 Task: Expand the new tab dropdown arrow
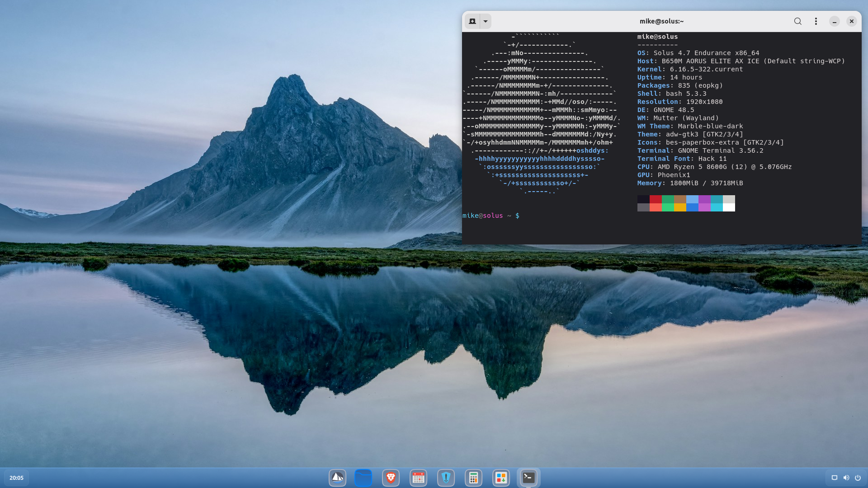tap(486, 21)
